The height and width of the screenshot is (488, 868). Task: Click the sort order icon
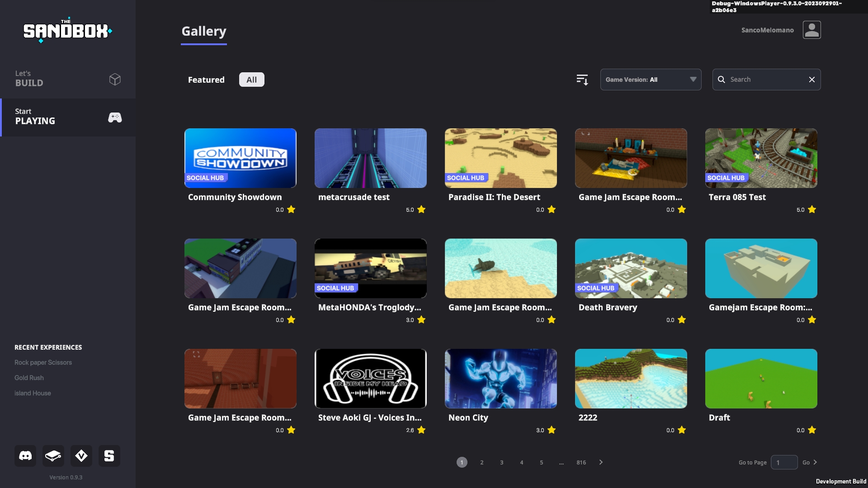[582, 80]
